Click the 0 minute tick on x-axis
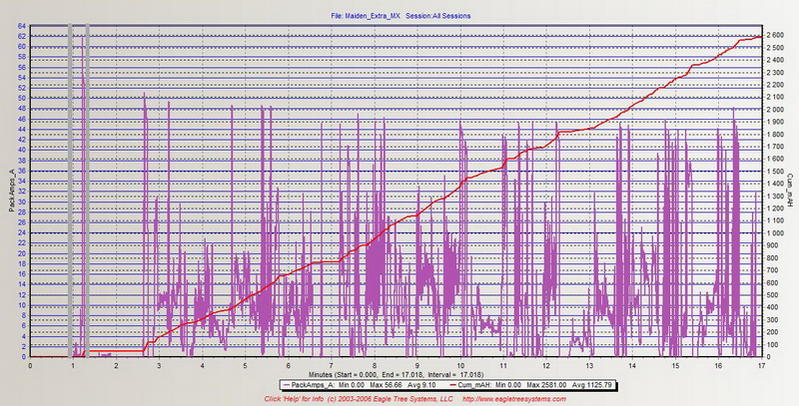This screenshot has width=799, height=406. (31, 364)
